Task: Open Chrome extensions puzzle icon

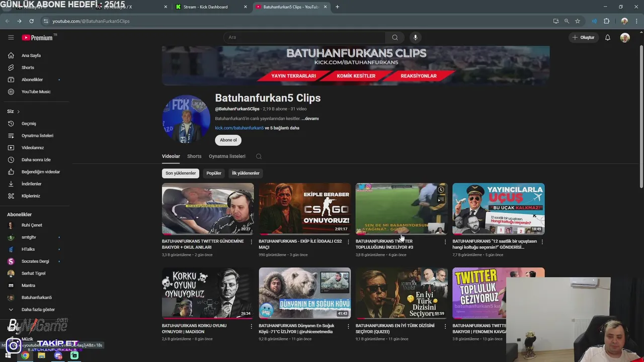Action: 606,21
